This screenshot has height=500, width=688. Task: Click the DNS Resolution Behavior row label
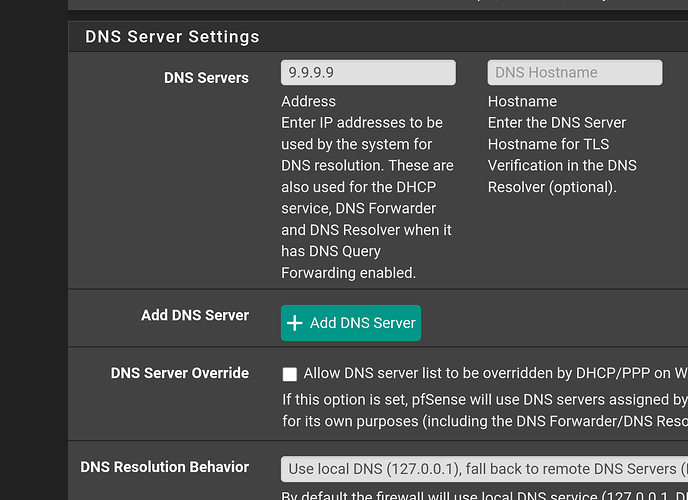click(164, 467)
